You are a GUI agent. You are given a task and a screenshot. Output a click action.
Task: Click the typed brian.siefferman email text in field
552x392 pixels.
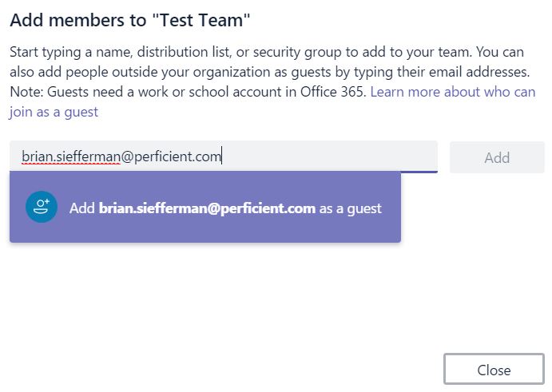click(121, 156)
